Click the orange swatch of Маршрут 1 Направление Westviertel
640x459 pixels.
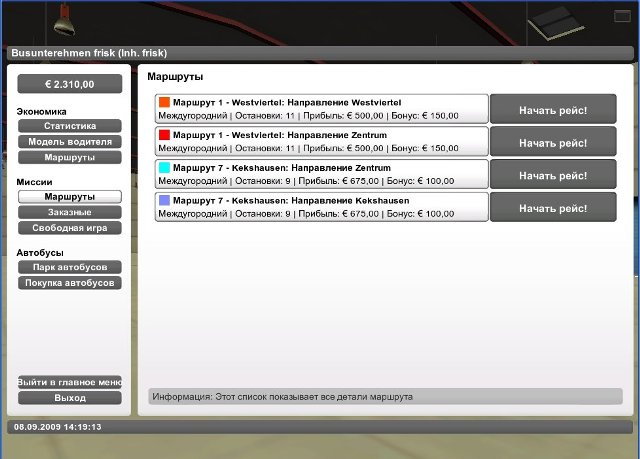pyautogui.click(x=164, y=102)
